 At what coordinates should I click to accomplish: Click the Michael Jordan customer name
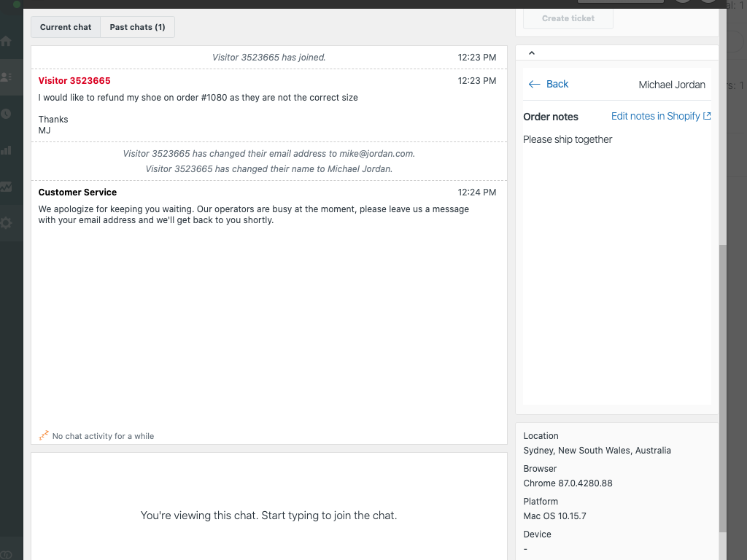[671, 85]
